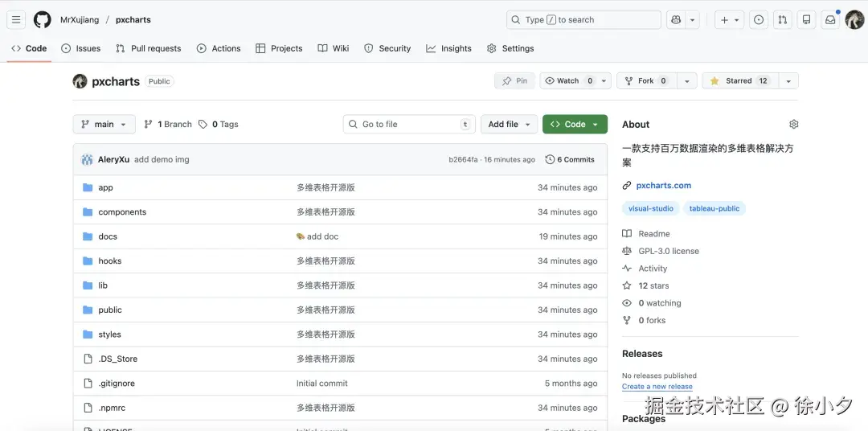Viewport: 868px width, 431px height.
Task: Go to GitHub home via Octocat logo
Action: point(42,20)
